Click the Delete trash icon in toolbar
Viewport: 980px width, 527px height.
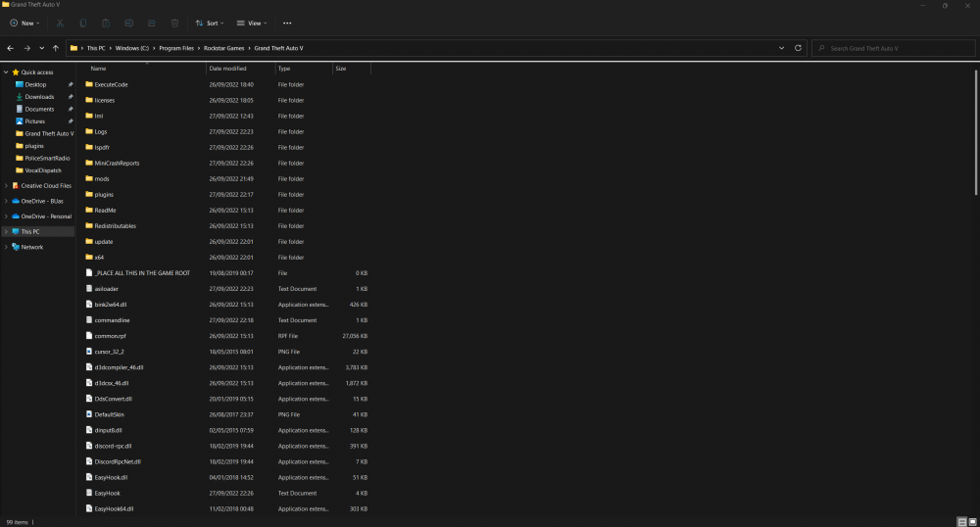[x=174, y=24]
